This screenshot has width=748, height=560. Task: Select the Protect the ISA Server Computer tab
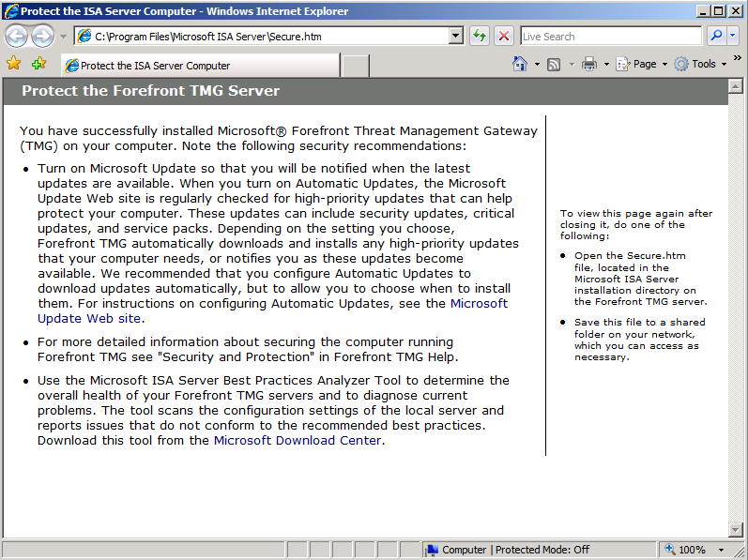pos(199,66)
